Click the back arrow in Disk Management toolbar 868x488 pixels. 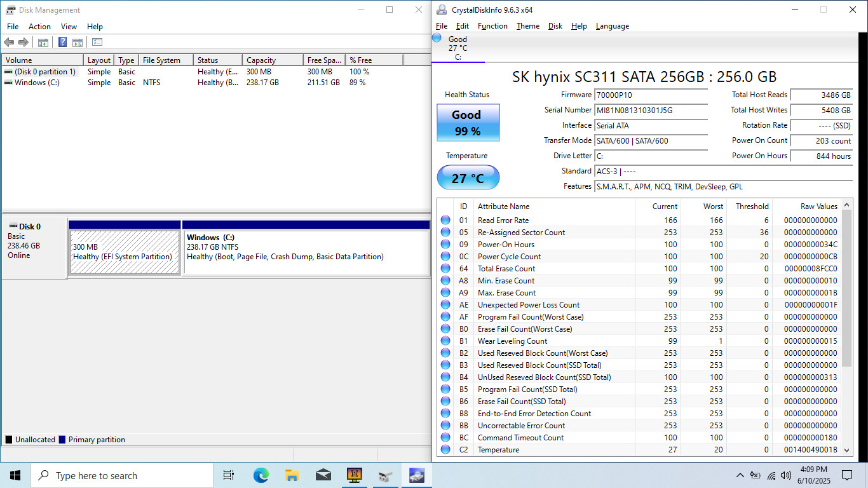[x=9, y=43]
